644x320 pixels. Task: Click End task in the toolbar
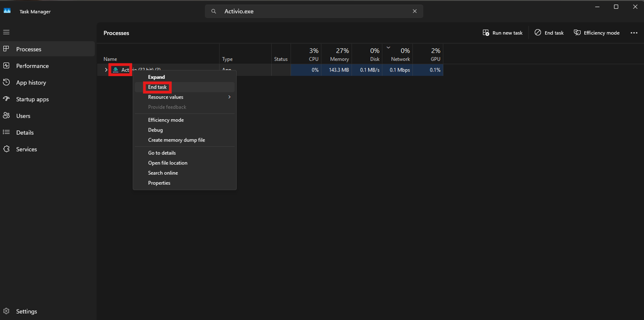click(549, 33)
